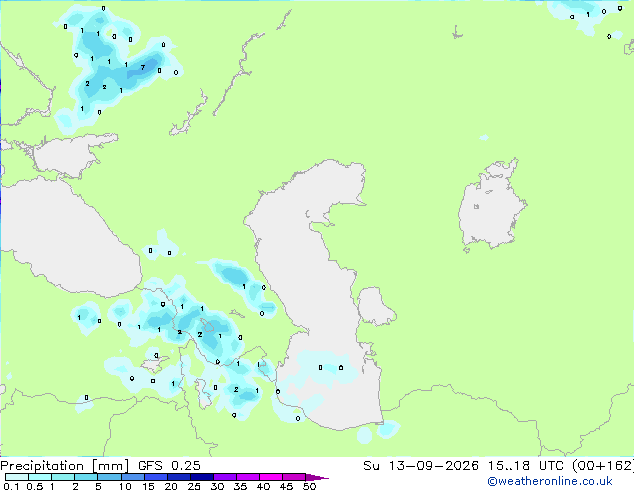The image size is (634, 490).
Task: Click the Aral Sea water body
Action: [491, 206]
